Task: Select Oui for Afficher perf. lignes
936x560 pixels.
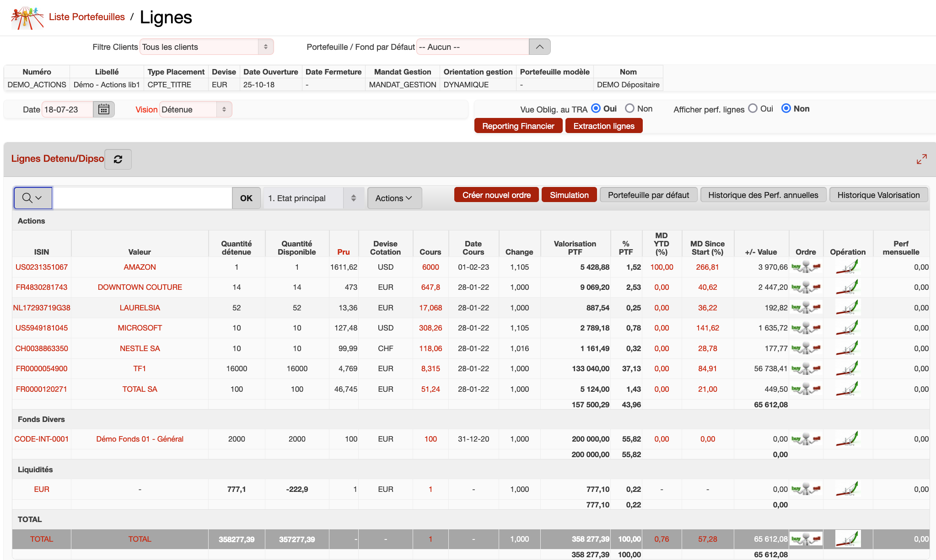Action: pos(753,108)
